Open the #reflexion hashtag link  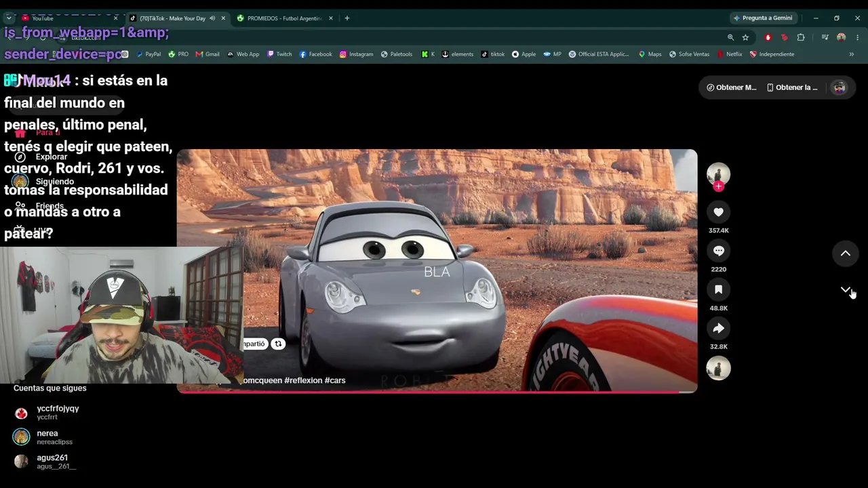tap(303, 380)
